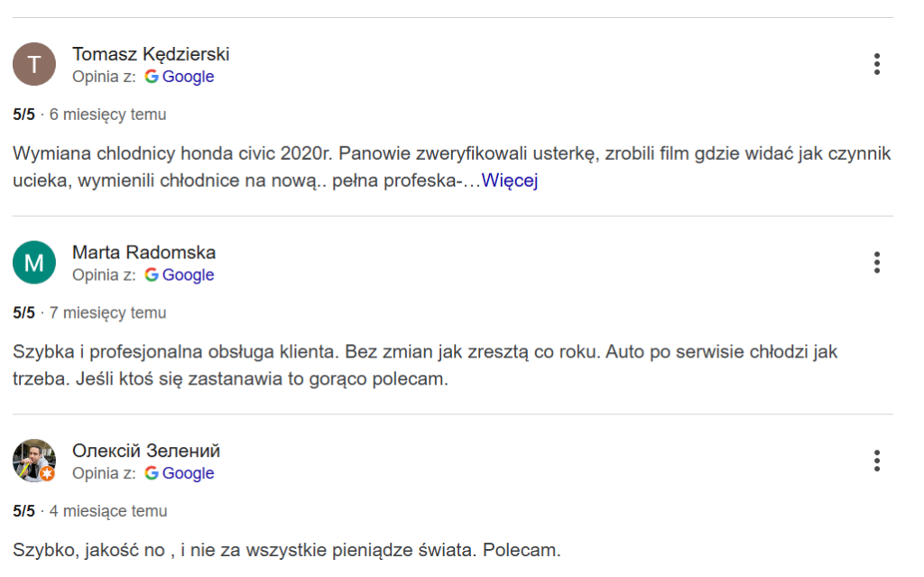Open options menu for Олексій Зелений's review
The height and width of the screenshot is (577, 924).
[876, 461]
